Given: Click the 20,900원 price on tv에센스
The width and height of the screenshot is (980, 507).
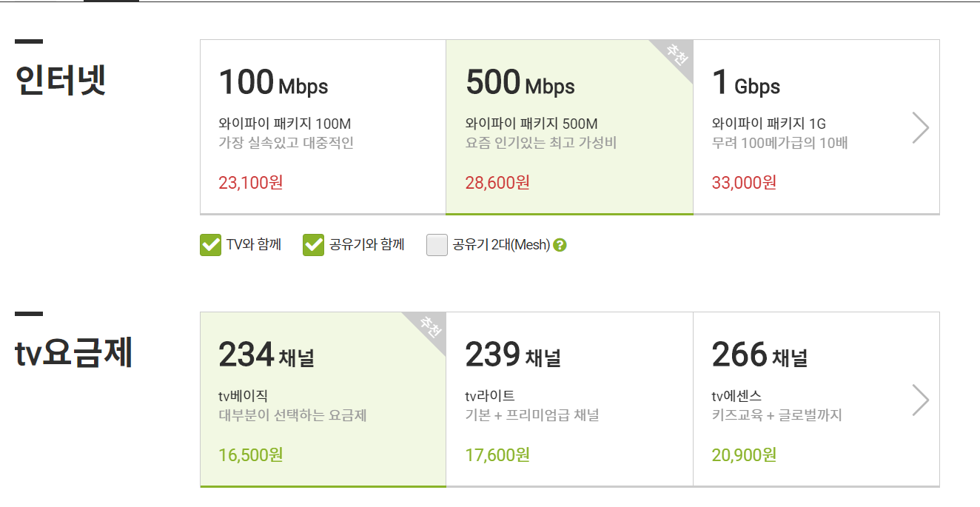Looking at the screenshot, I should (x=744, y=454).
